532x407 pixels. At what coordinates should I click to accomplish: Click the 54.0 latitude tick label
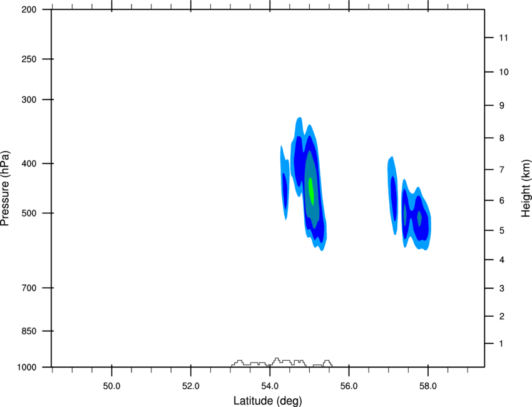tap(270, 386)
